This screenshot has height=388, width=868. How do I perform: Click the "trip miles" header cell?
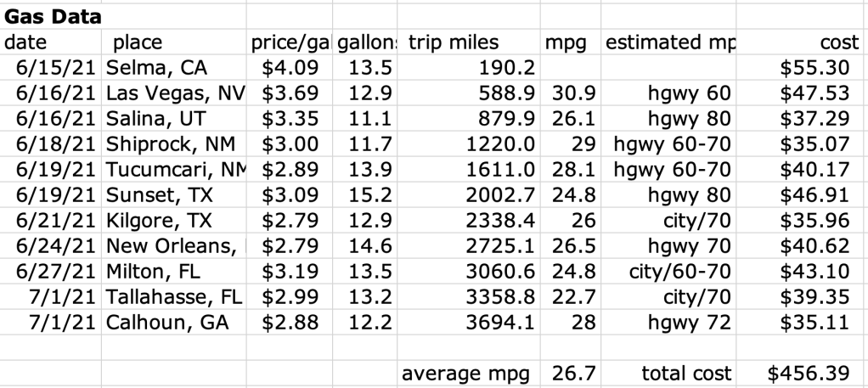(x=450, y=42)
